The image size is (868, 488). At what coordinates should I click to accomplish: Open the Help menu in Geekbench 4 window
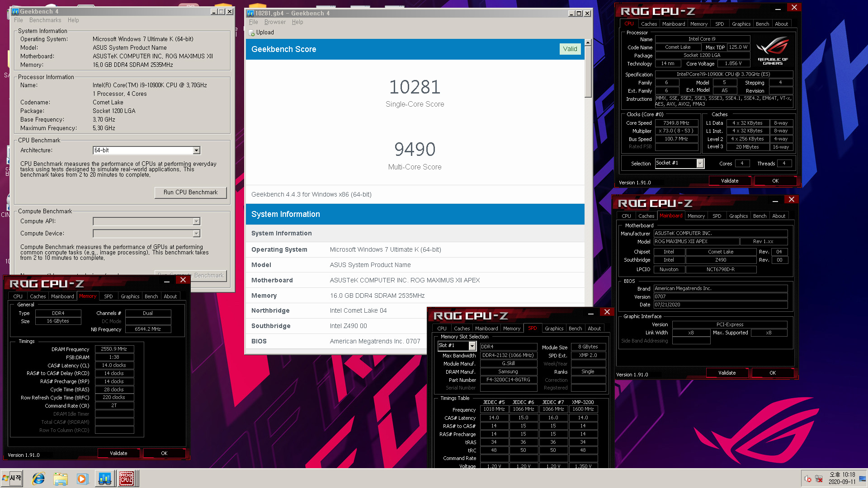tap(73, 20)
